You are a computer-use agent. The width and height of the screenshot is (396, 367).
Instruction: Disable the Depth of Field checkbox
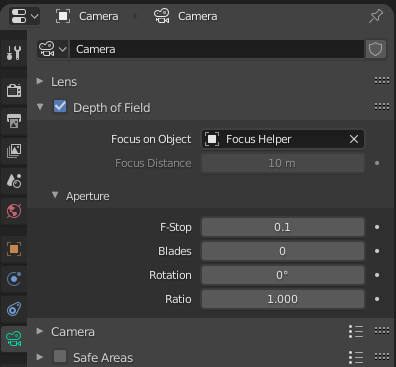click(x=60, y=107)
